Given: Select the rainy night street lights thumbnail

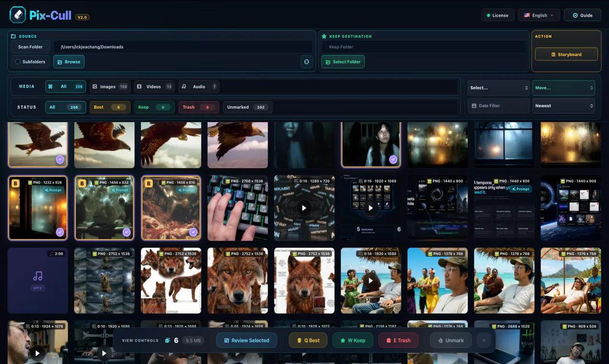Looking at the screenshot, I should tap(437, 145).
